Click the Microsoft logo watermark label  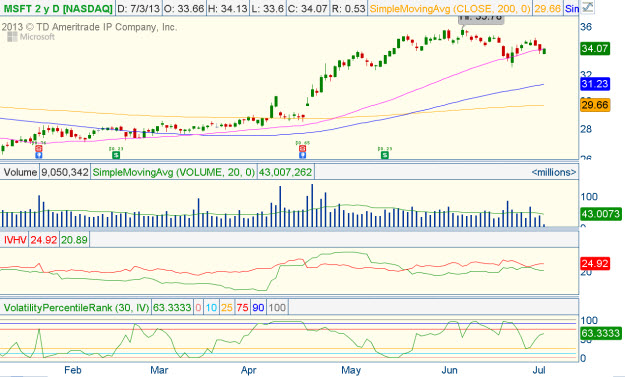click(31, 37)
